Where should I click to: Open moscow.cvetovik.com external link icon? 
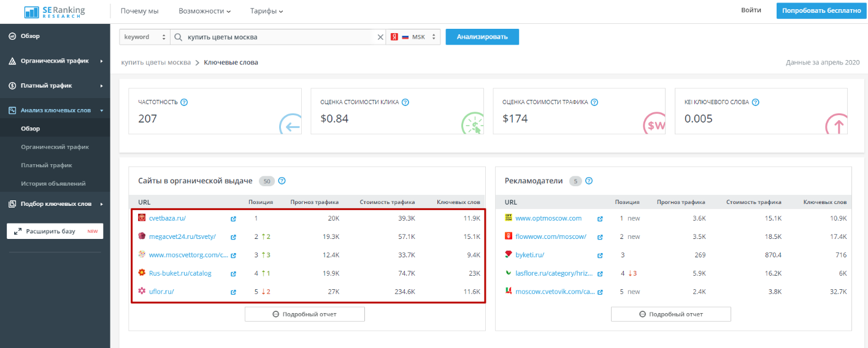tap(600, 292)
